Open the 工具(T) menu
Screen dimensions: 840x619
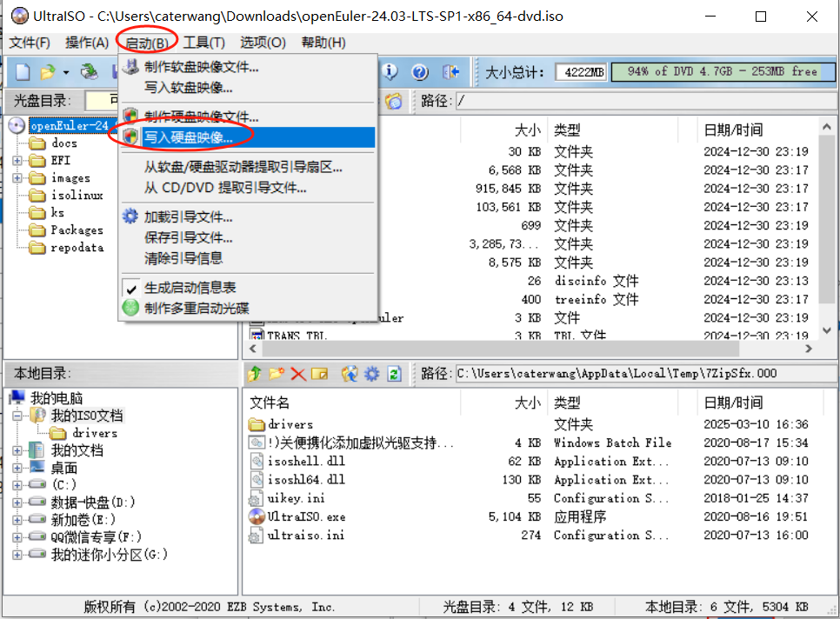pyautogui.click(x=204, y=43)
